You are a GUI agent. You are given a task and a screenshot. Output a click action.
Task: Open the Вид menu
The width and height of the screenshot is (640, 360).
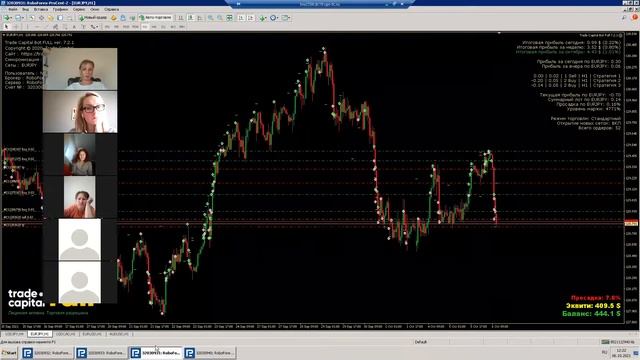click(x=25, y=9)
